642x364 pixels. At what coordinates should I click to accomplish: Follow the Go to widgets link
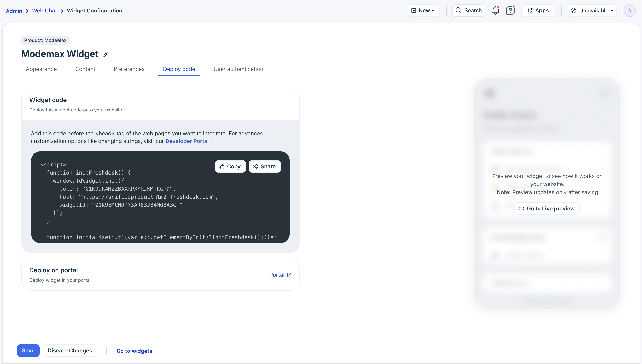coord(134,351)
